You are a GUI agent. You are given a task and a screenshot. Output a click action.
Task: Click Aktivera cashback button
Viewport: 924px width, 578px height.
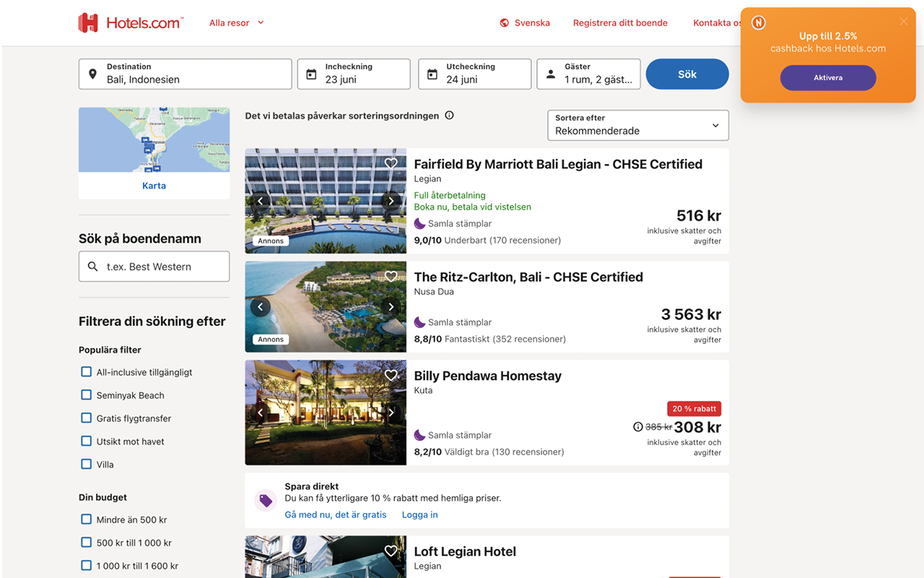coord(828,77)
